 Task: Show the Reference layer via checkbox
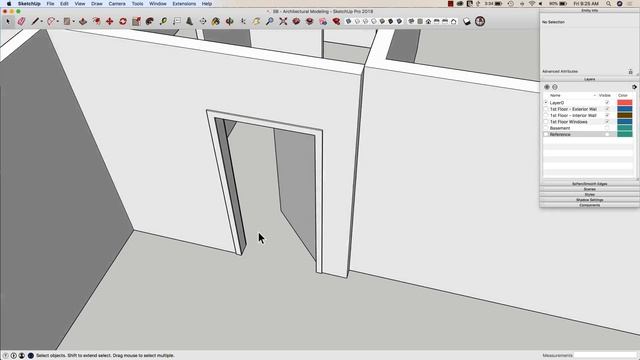tap(607, 134)
